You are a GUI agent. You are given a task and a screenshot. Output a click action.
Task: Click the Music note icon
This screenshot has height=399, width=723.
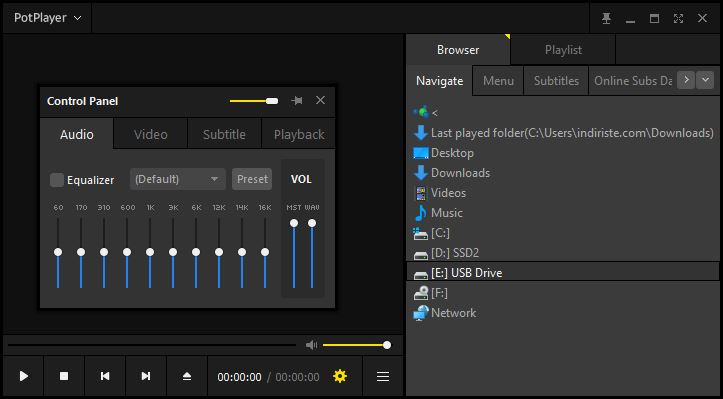(x=421, y=213)
